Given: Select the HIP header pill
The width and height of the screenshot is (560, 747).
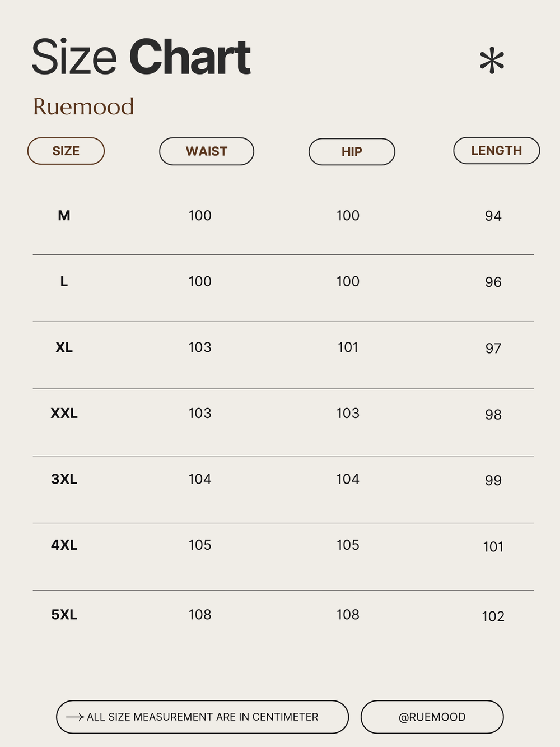Looking at the screenshot, I should [x=352, y=152].
